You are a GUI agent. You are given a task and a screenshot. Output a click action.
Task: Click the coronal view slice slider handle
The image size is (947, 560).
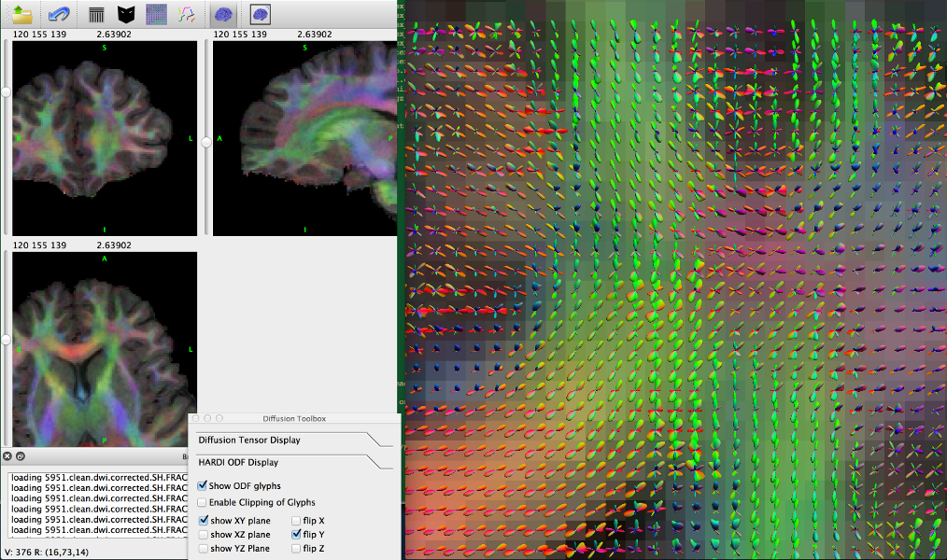6,91
